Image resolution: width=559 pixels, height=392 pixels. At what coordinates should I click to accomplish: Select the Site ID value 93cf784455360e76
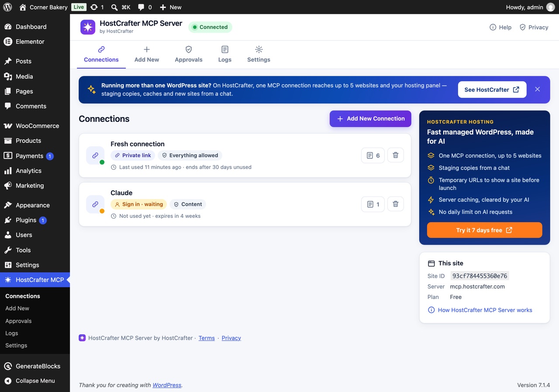pos(480,276)
